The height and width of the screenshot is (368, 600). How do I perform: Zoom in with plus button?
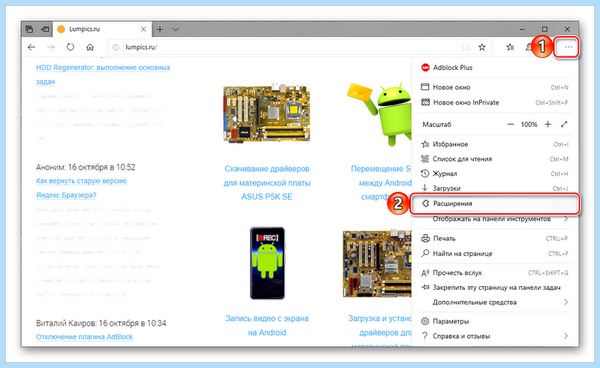pos(548,124)
